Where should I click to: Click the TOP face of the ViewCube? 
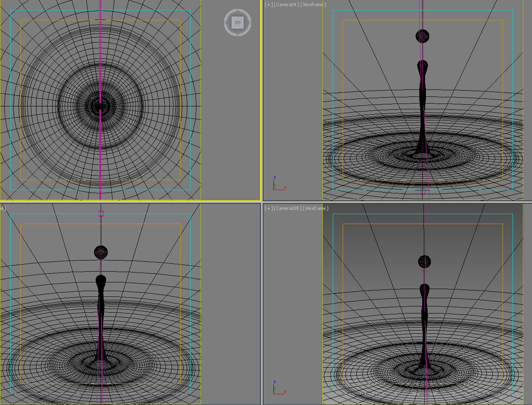pos(237,22)
